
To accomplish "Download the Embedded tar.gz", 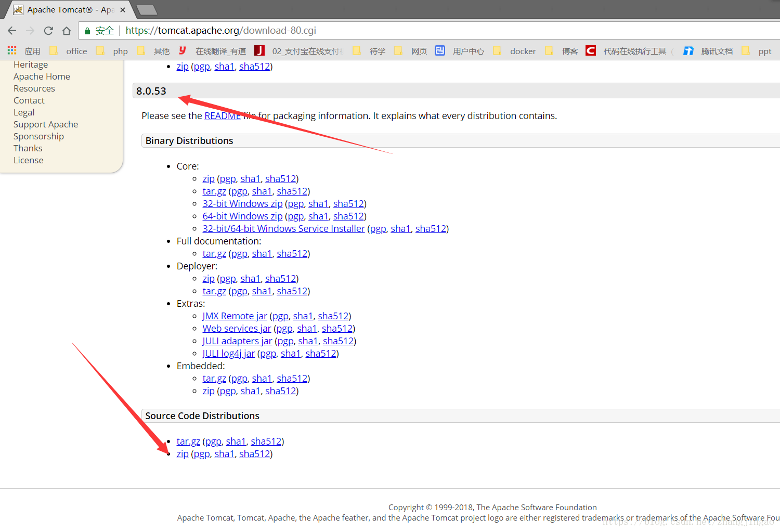I will click(214, 379).
